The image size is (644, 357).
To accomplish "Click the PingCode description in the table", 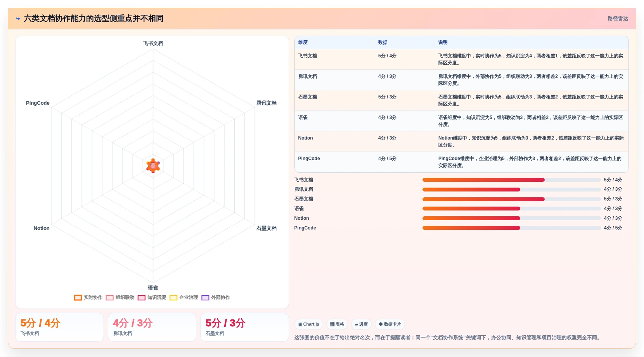I will [530, 162].
